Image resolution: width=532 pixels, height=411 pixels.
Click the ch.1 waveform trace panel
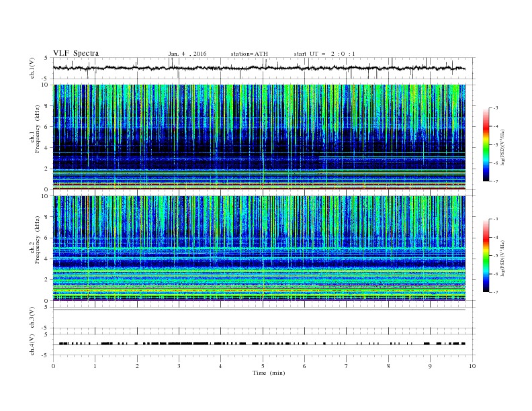(264, 68)
